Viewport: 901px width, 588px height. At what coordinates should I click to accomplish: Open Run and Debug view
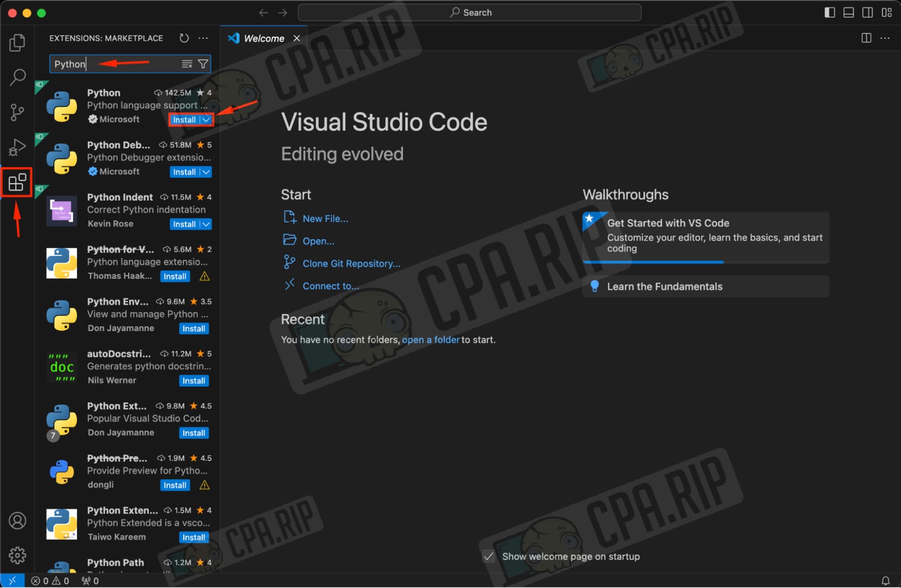[17, 147]
